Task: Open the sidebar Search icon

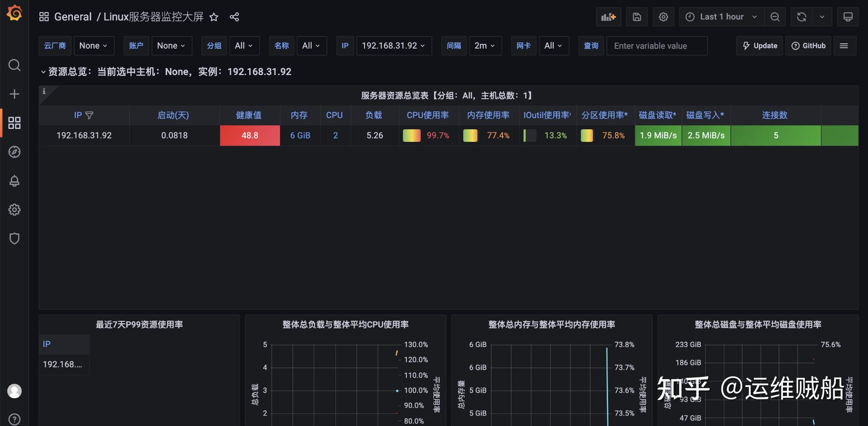Action: 14,65
